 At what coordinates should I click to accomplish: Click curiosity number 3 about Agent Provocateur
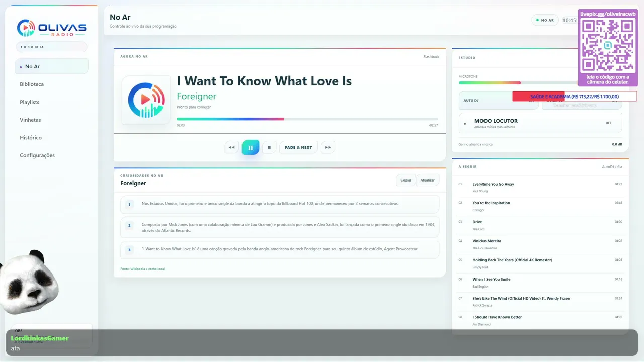(280, 250)
